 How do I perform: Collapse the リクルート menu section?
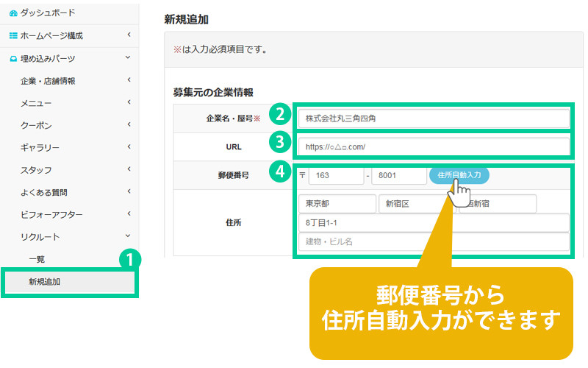pos(128,236)
